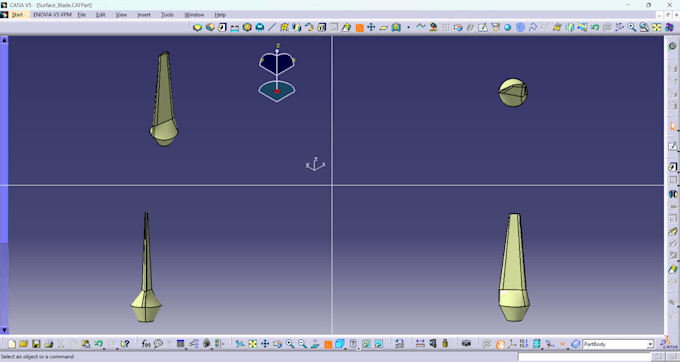Viewport: 680px width, 362px height.
Task: Click the blue sphere icon in top toolbar
Action: point(507,28)
